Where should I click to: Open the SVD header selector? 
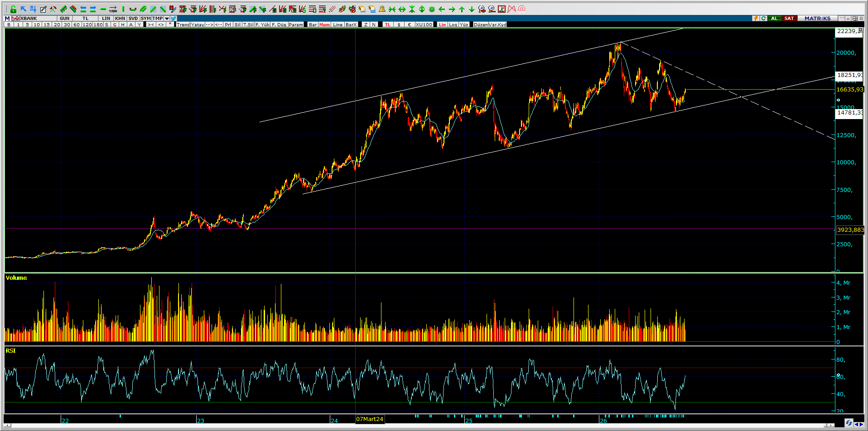click(133, 19)
